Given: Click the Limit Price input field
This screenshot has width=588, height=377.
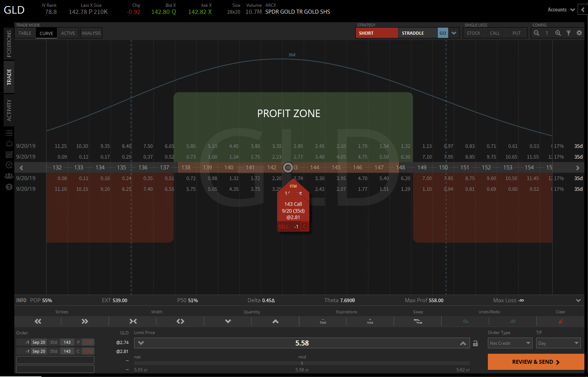Looking at the screenshot, I should coord(302,343).
